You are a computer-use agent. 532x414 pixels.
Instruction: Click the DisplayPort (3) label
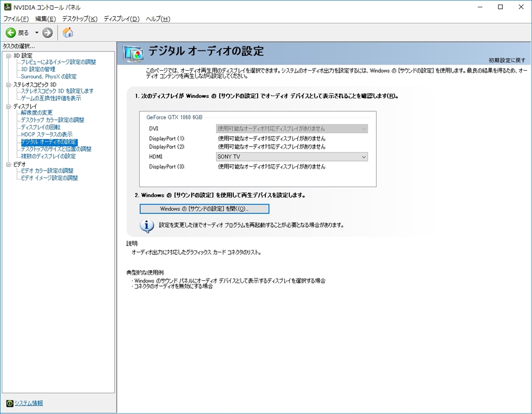[x=167, y=167]
